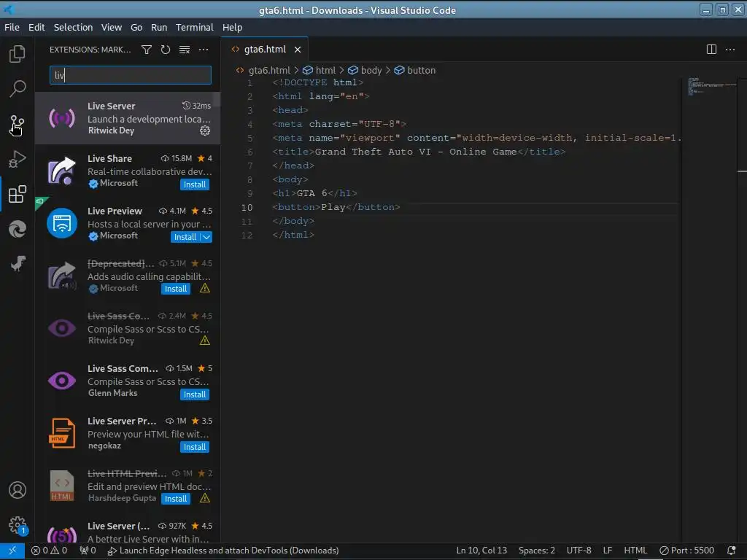The width and height of the screenshot is (747, 560).
Task: Switch to gta6.html editor tab
Action: 264,50
